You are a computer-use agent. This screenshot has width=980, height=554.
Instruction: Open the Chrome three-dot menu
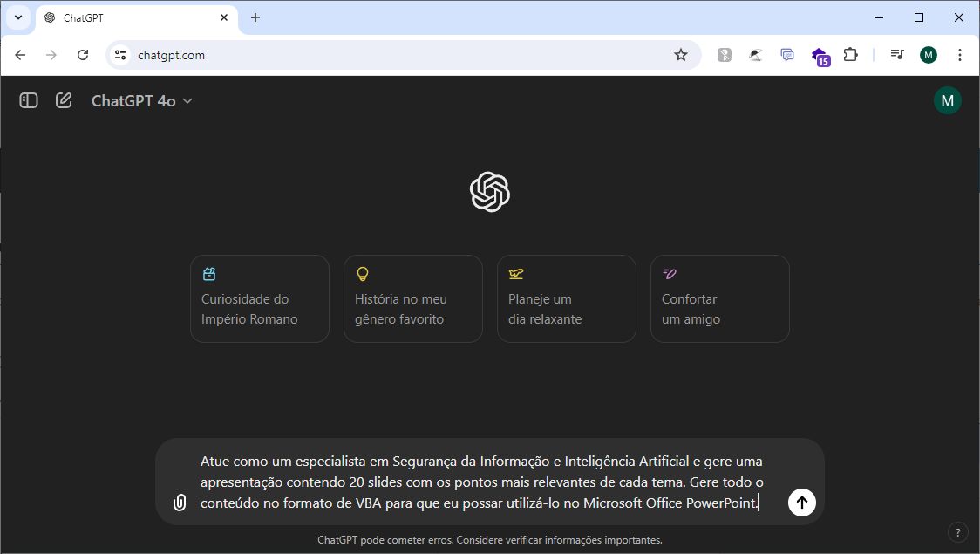point(959,55)
